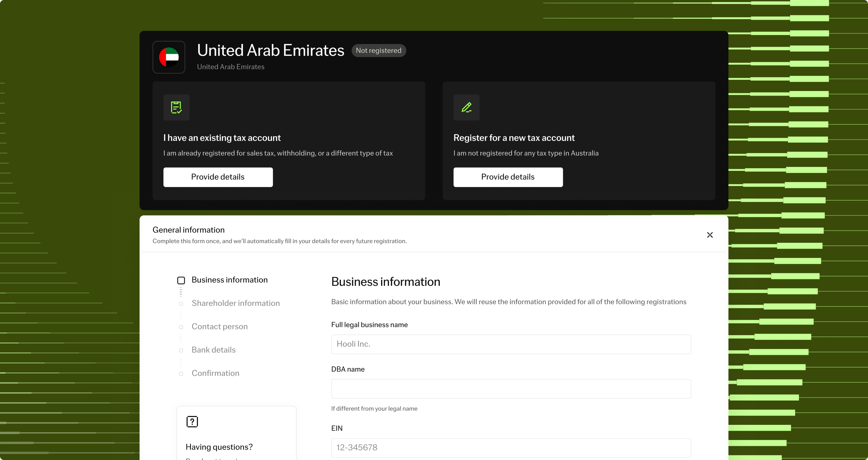The width and height of the screenshot is (868, 460).
Task: Provide details for existing tax account
Action: coord(218,177)
